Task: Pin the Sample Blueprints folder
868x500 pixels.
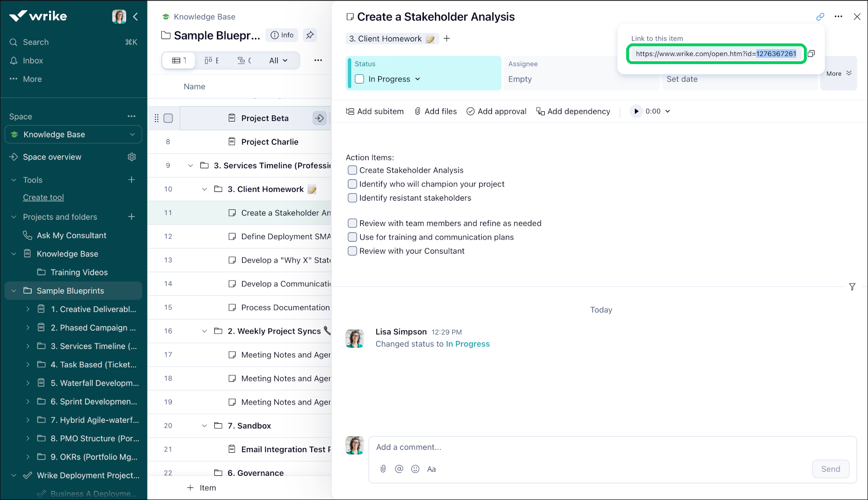Action: [x=310, y=35]
